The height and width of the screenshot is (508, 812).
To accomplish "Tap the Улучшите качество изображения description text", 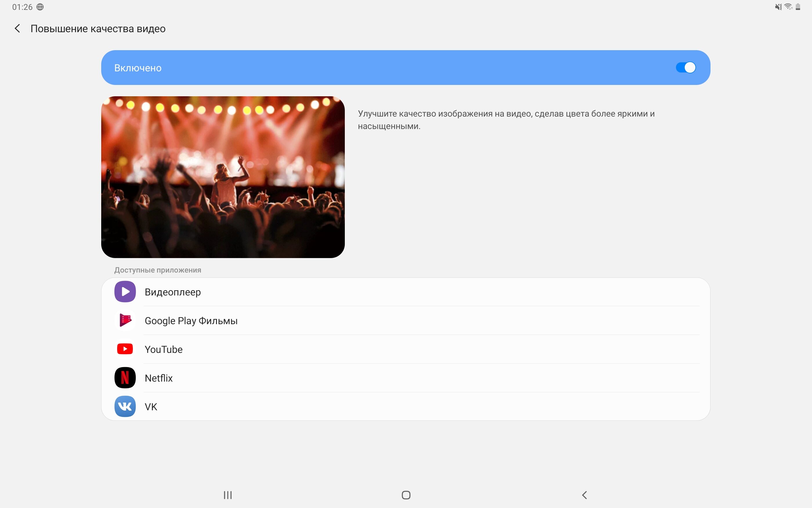I will [x=506, y=120].
